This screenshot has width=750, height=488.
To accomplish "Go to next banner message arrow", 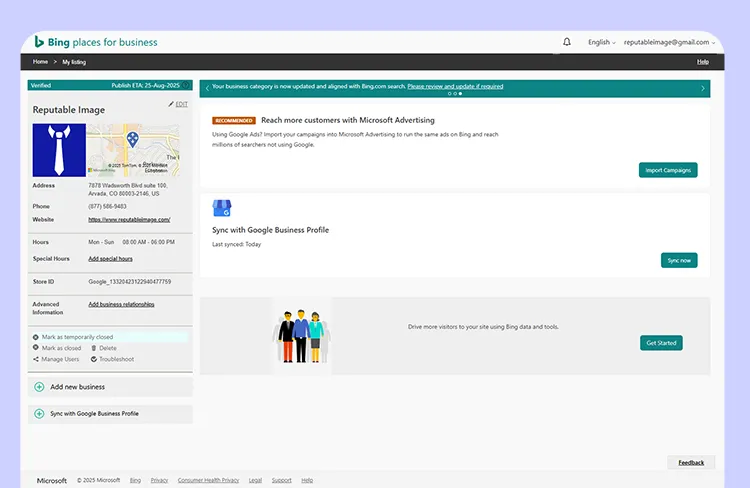I will (x=703, y=88).
